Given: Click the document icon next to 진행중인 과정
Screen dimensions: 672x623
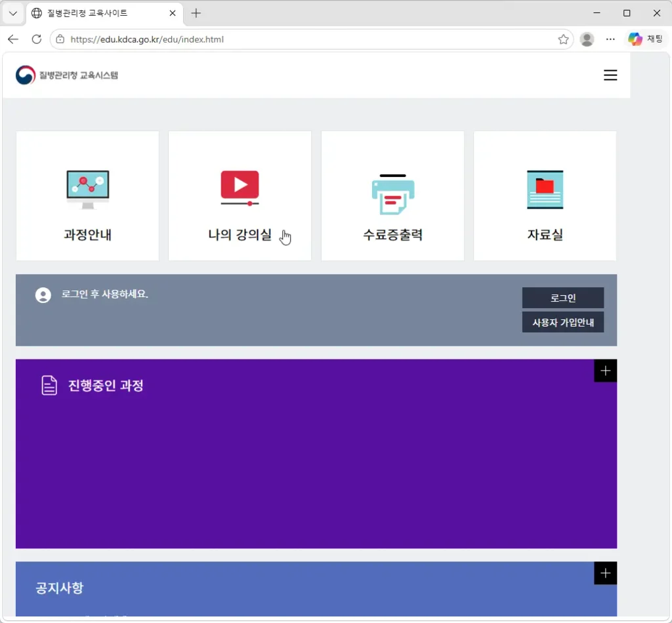Looking at the screenshot, I should 49,386.
